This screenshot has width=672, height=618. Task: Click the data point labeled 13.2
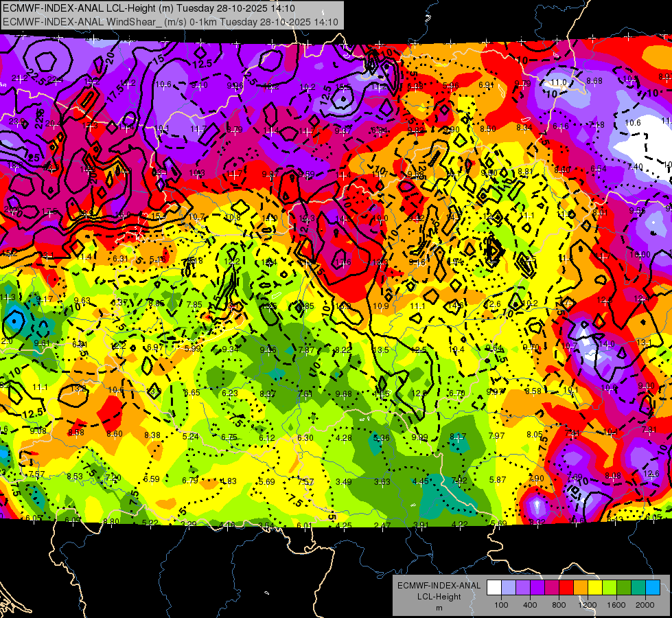pyautogui.click(x=78, y=388)
